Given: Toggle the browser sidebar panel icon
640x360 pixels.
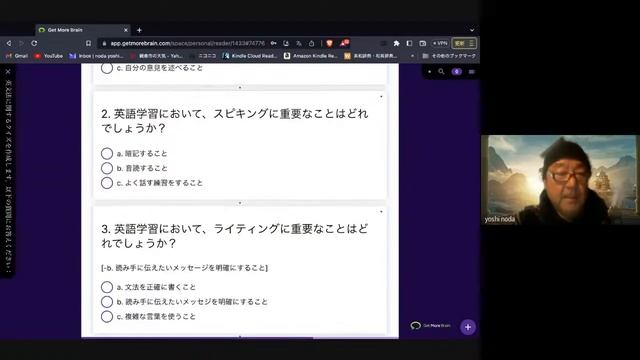Looking at the screenshot, I should [x=409, y=43].
